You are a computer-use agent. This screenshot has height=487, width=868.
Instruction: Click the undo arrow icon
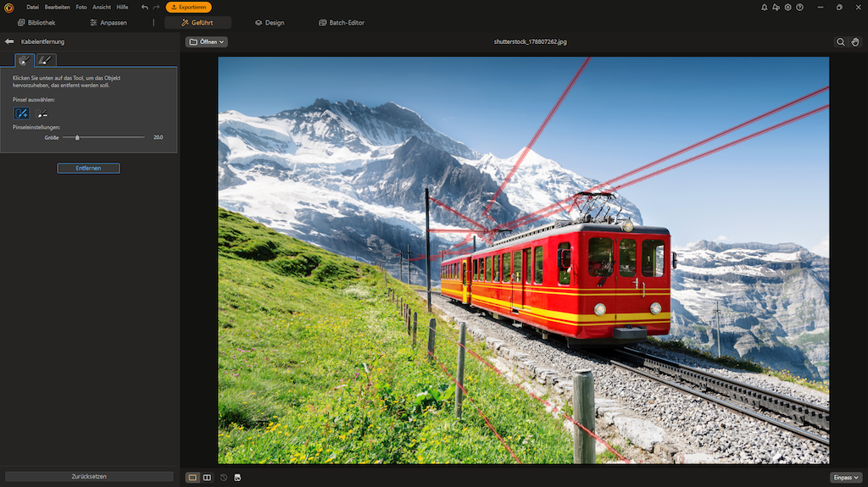coord(144,7)
